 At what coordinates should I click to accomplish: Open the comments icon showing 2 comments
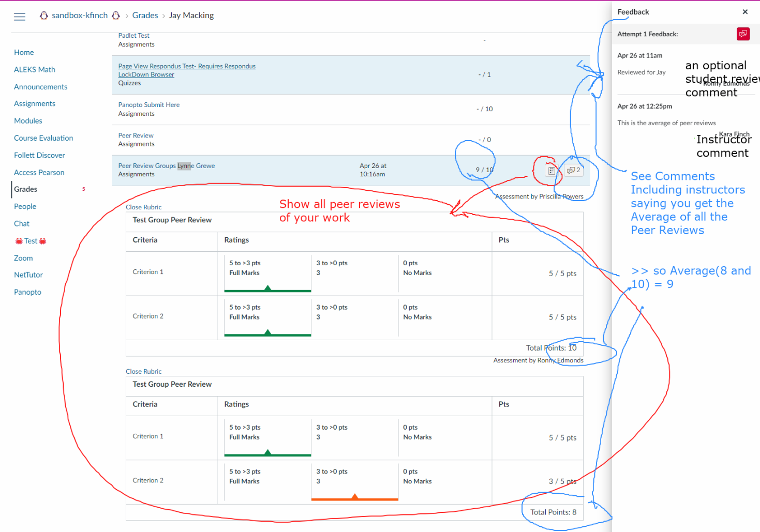pos(573,170)
